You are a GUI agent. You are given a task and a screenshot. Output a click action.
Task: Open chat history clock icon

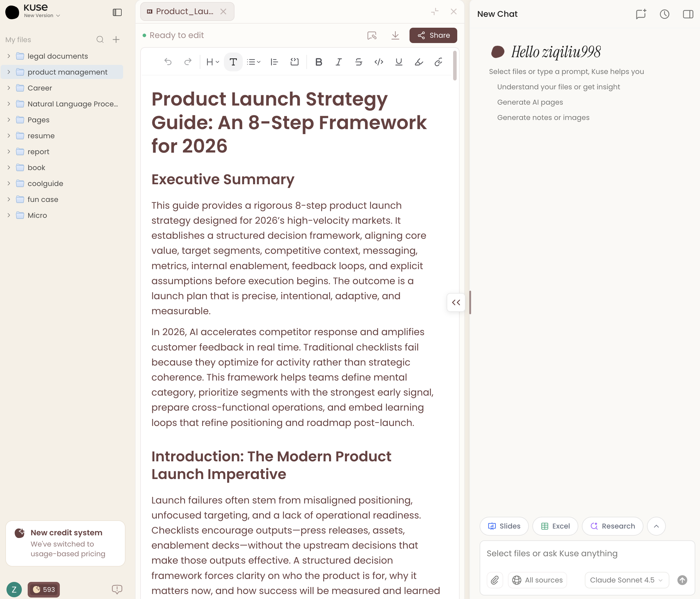(664, 14)
